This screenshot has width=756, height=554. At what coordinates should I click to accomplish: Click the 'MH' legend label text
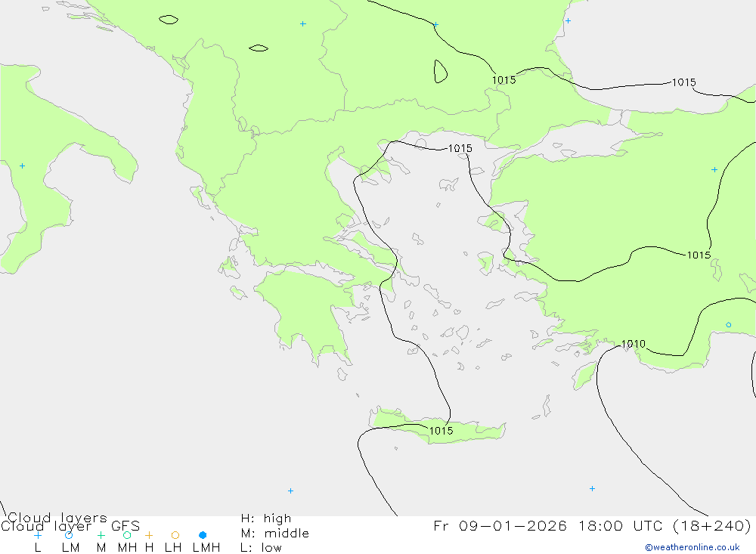127,548
